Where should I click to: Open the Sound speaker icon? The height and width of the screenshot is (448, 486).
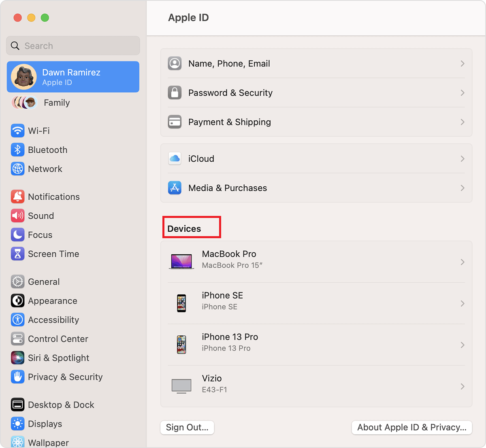click(x=17, y=216)
